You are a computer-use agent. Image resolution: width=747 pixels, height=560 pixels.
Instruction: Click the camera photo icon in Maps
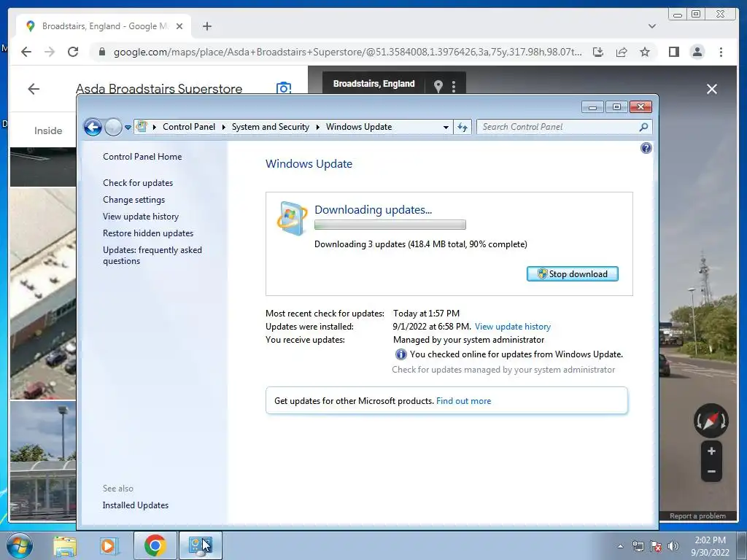[x=284, y=87]
